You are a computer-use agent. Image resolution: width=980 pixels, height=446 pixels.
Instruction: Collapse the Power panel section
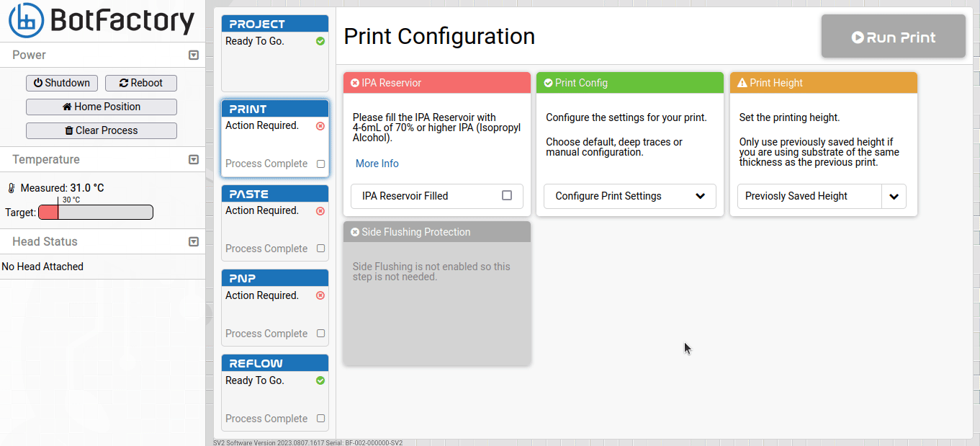click(x=193, y=55)
